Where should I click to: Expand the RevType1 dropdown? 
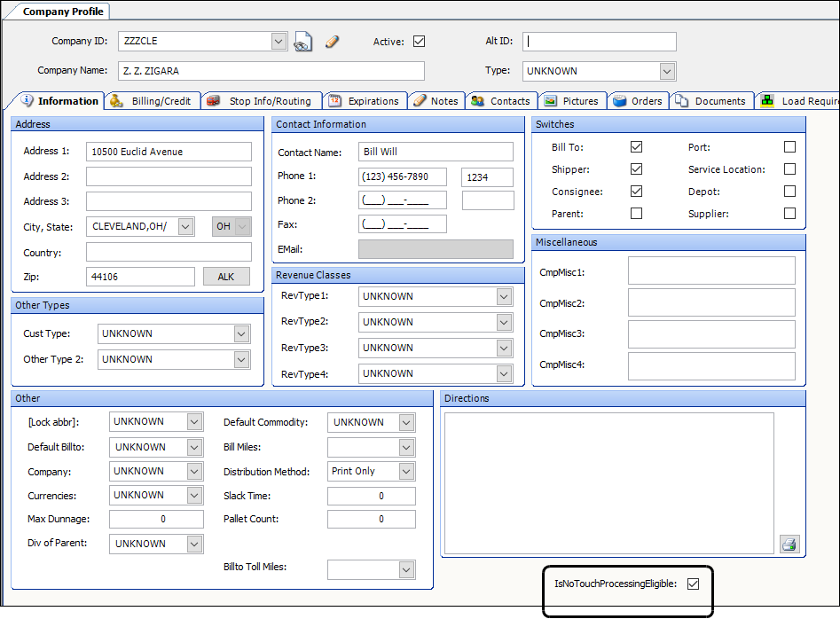pyautogui.click(x=504, y=296)
